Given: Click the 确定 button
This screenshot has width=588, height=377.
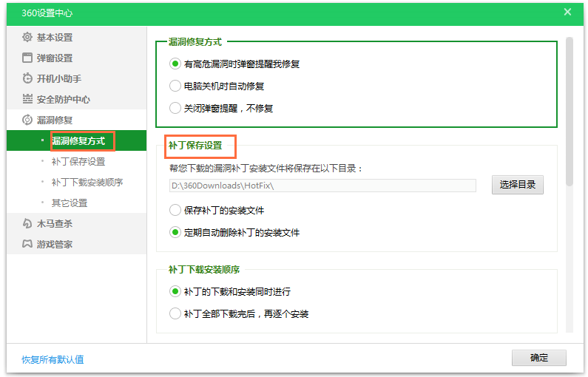Looking at the screenshot, I should click(x=539, y=358).
